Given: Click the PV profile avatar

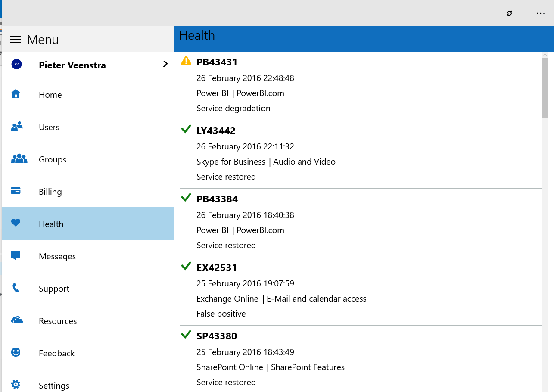Looking at the screenshot, I should tap(16, 64).
